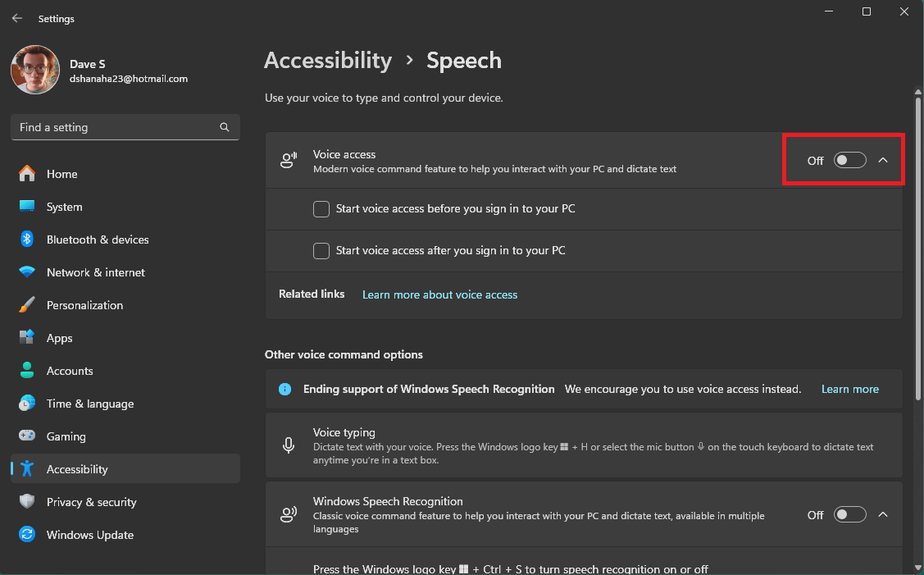Collapse the Voice access options chevron
This screenshot has width=924, height=575.
(883, 160)
